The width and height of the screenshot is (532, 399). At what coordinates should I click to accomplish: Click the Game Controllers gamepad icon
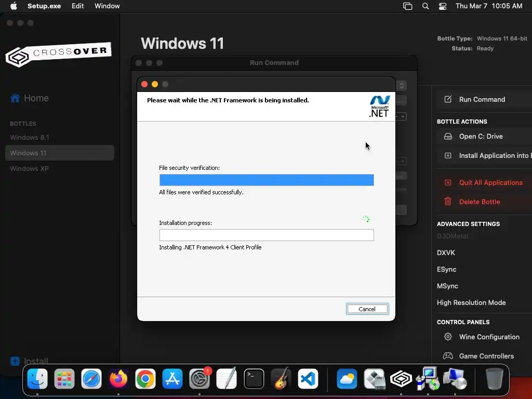448,356
